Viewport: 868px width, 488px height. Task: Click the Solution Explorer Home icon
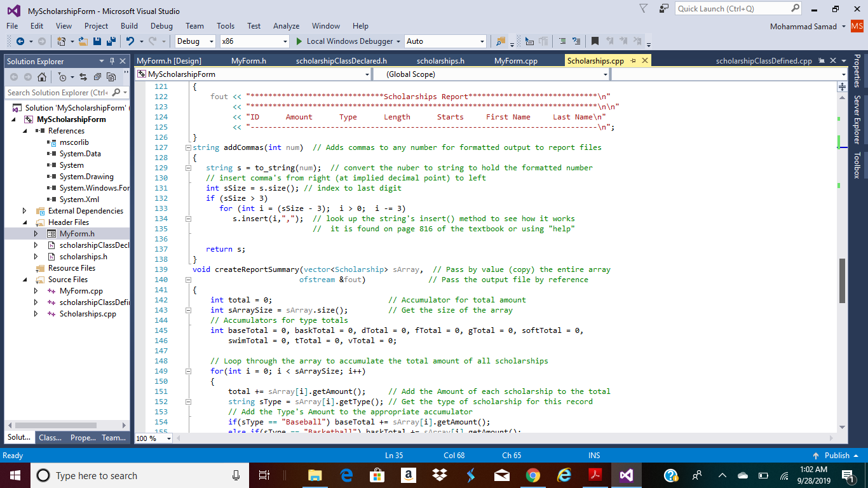(41, 77)
